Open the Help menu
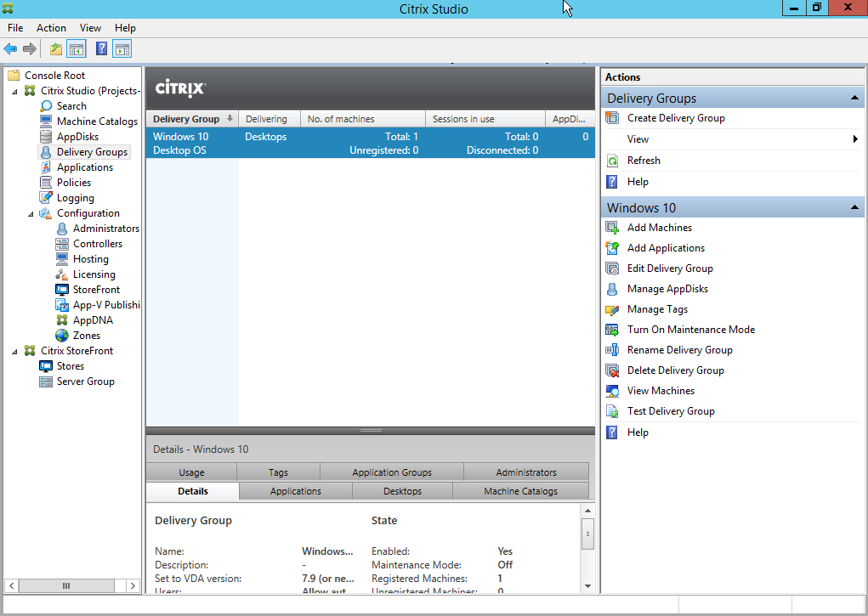 point(125,28)
